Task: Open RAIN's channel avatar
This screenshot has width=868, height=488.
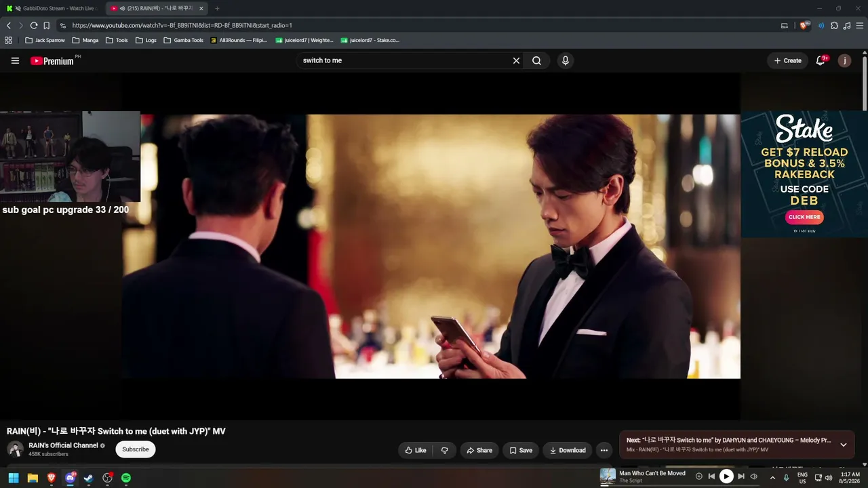Action: (15, 449)
